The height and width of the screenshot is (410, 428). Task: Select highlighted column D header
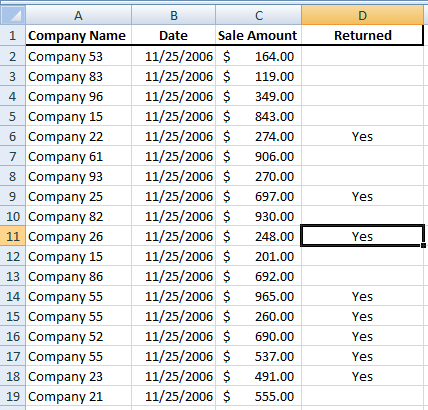(362, 15)
